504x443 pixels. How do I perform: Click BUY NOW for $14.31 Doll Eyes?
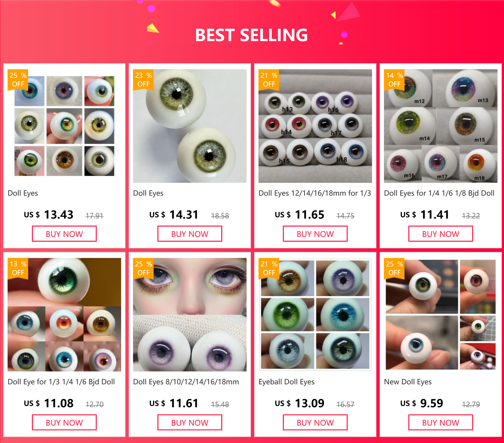(x=190, y=234)
